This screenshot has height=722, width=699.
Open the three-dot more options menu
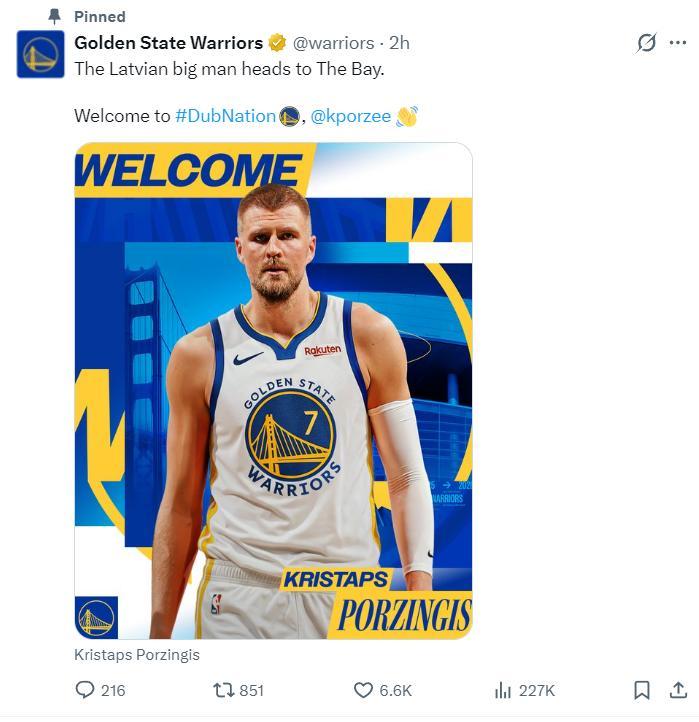click(x=678, y=43)
